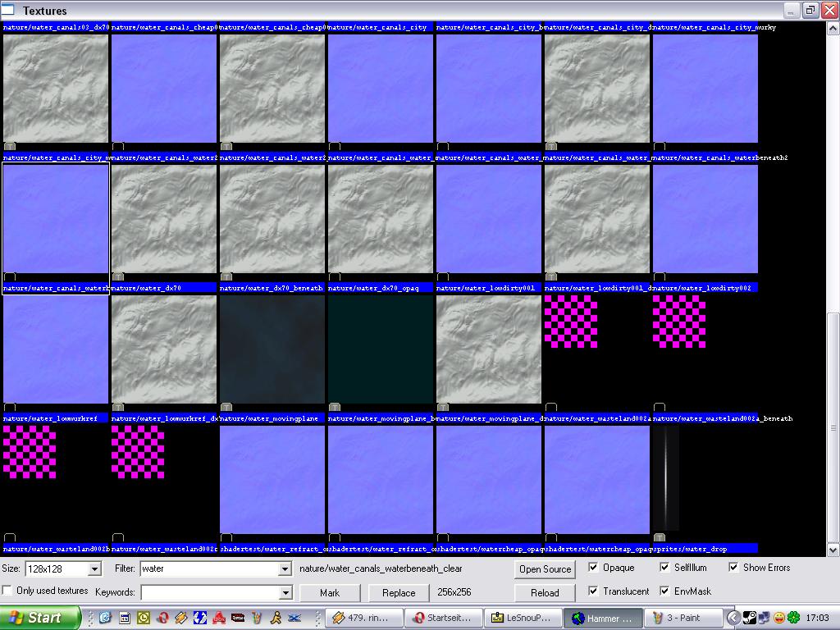840x630 pixels.
Task: Select the Hammer taskbar button
Action: pyautogui.click(x=603, y=618)
